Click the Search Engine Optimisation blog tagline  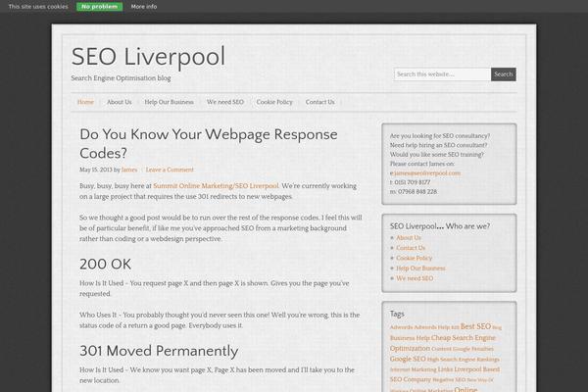121,78
